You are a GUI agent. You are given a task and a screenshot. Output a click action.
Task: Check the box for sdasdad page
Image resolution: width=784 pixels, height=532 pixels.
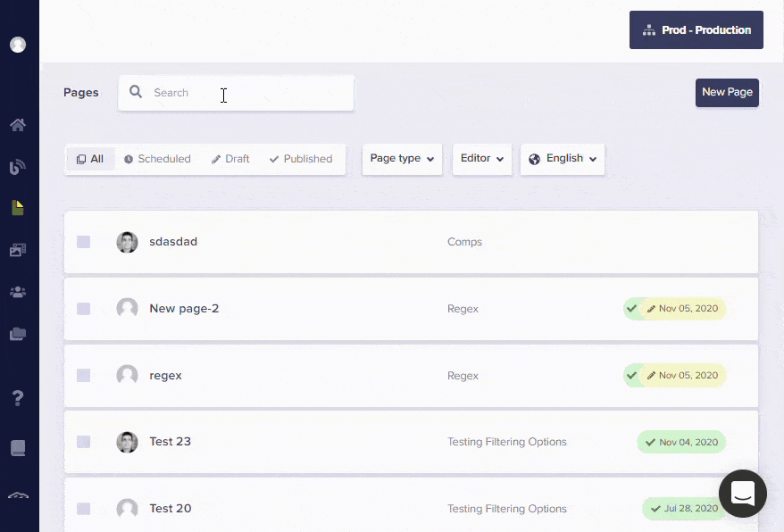tap(83, 242)
